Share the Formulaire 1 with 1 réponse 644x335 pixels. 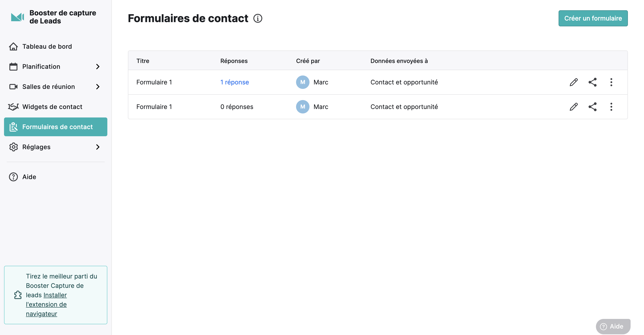593,82
